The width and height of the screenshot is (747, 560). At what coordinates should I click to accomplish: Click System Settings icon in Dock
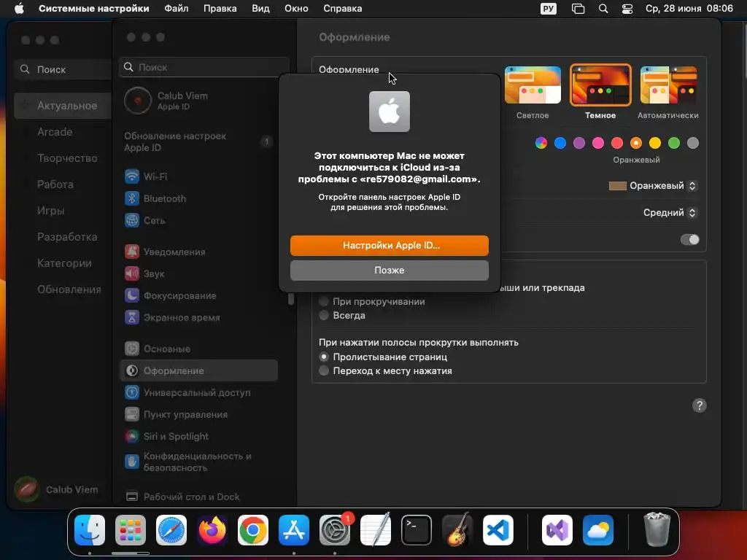coord(335,530)
